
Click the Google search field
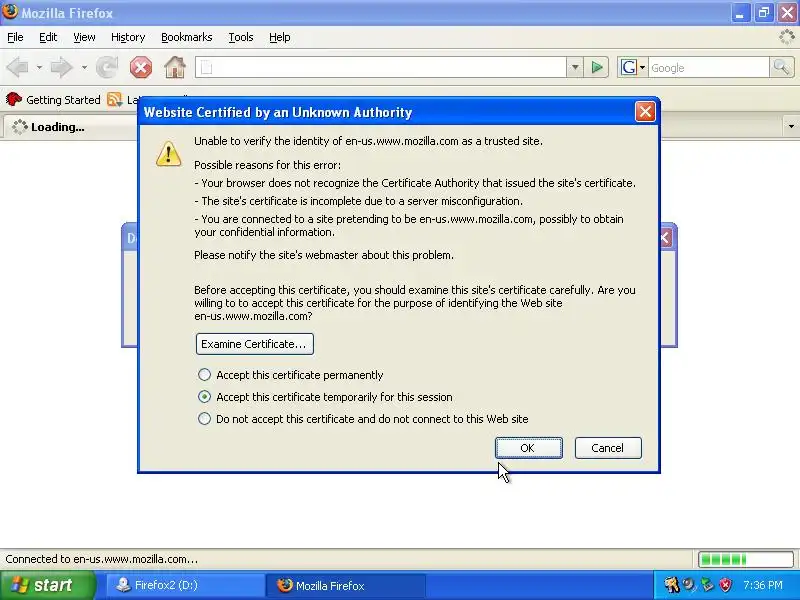pyautogui.click(x=709, y=67)
